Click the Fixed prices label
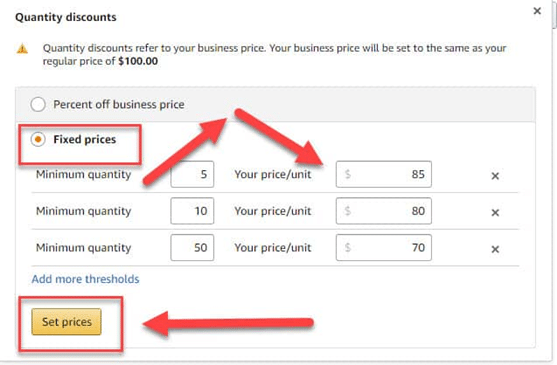The width and height of the screenshot is (557, 365). [85, 139]
